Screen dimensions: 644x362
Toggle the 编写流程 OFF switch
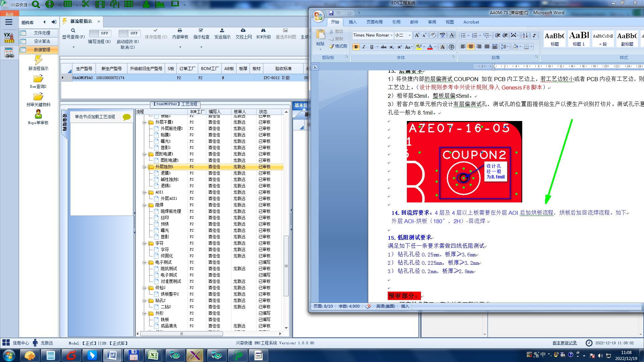[x=100, y=33]
